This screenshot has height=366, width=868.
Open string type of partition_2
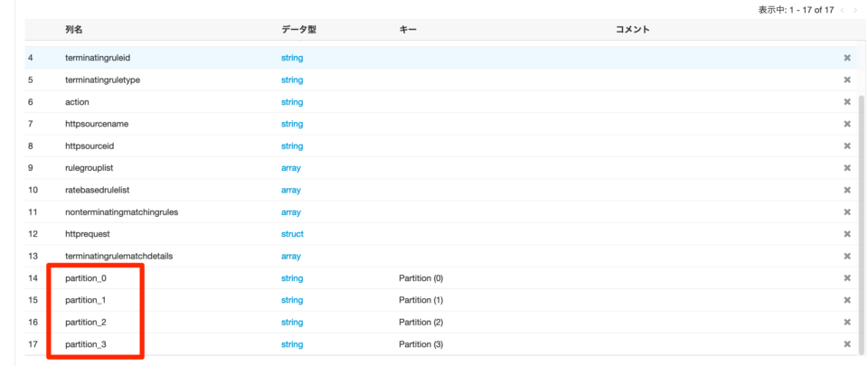(x=292, y=323)
